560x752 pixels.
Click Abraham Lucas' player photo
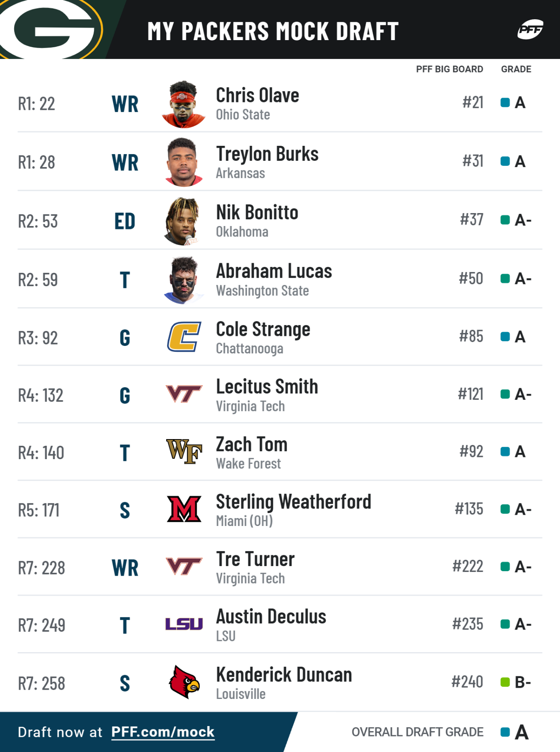click(x=184, y=280)
